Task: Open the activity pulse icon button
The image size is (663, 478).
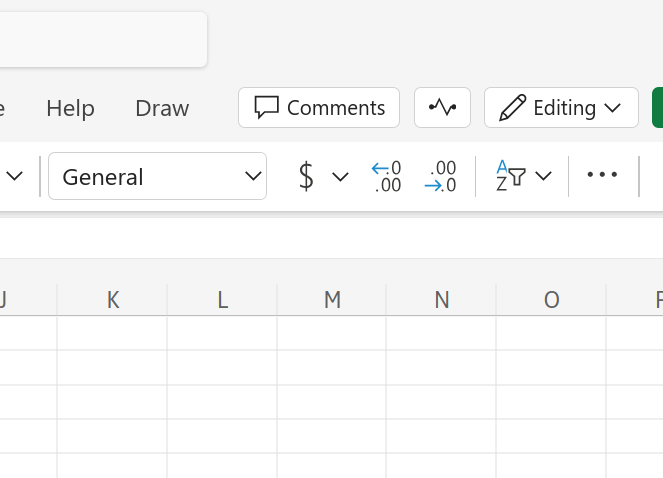Action: click(442, 108)
